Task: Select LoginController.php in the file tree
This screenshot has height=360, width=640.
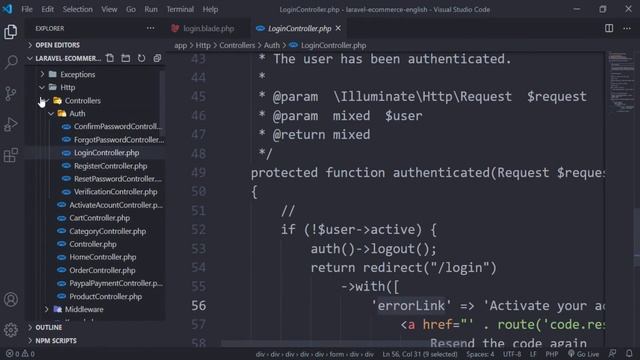Action: [x=106, y=153]
